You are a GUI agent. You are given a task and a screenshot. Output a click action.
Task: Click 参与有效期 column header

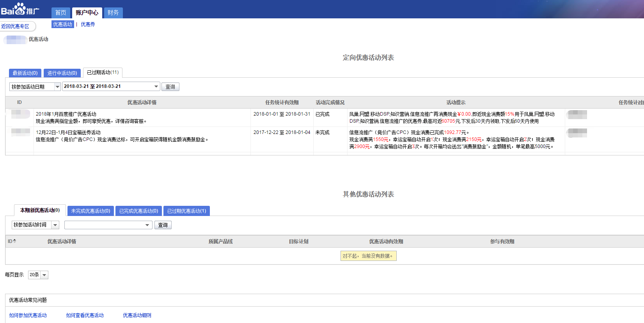(x=502, y=241)
